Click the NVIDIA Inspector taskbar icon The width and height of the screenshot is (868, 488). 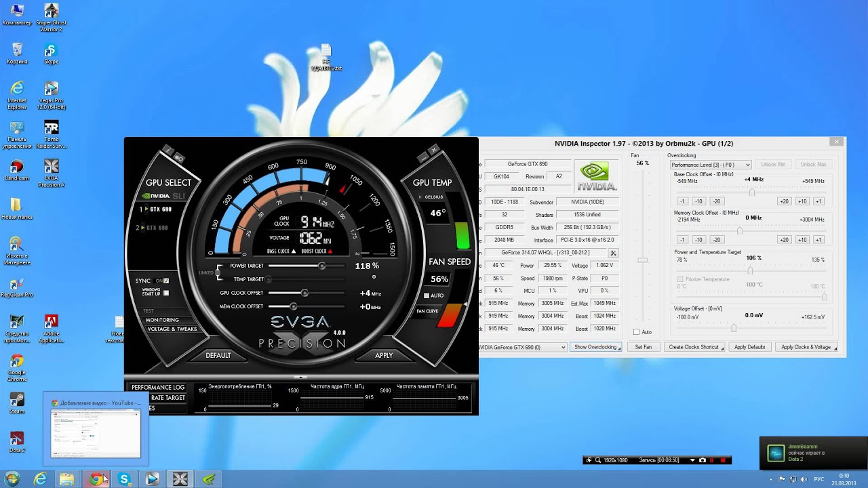[x=210, y=479]
